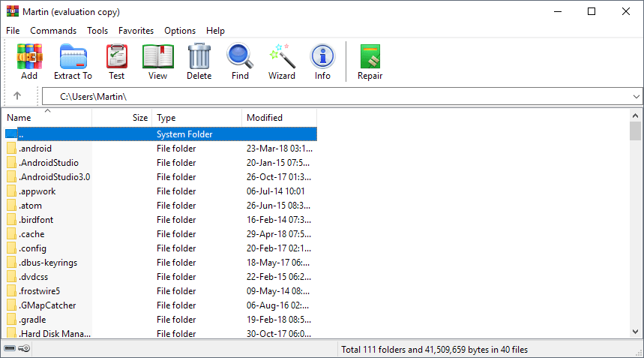
Task: Select the .gradle folder icon
Action: tap(11, 320)
